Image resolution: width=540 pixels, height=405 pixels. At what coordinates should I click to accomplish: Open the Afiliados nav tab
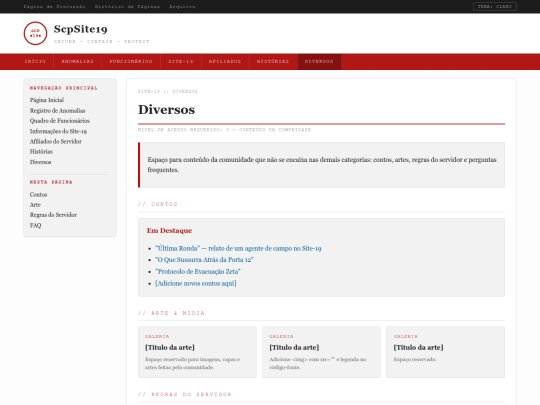point(225,62)
